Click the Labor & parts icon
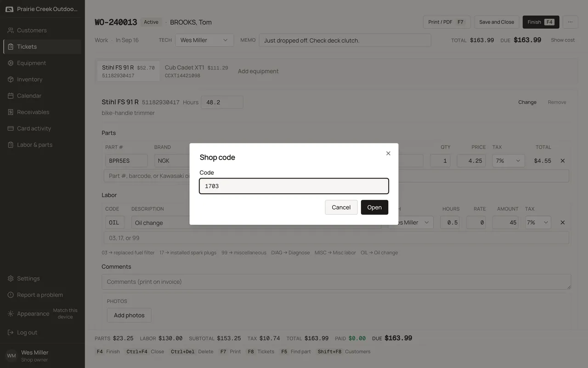The height and width of the screenshot is (368, 588). [11, 145]
